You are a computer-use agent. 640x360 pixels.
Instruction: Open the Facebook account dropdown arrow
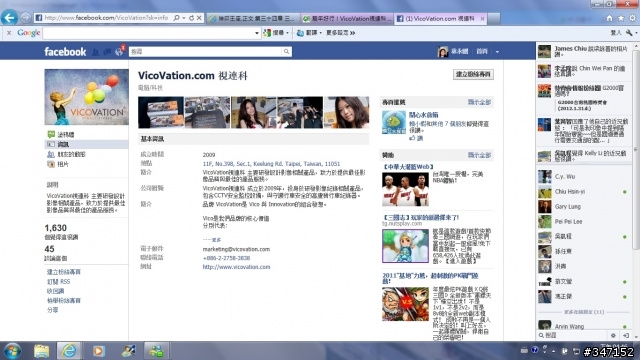pos(497,52)
